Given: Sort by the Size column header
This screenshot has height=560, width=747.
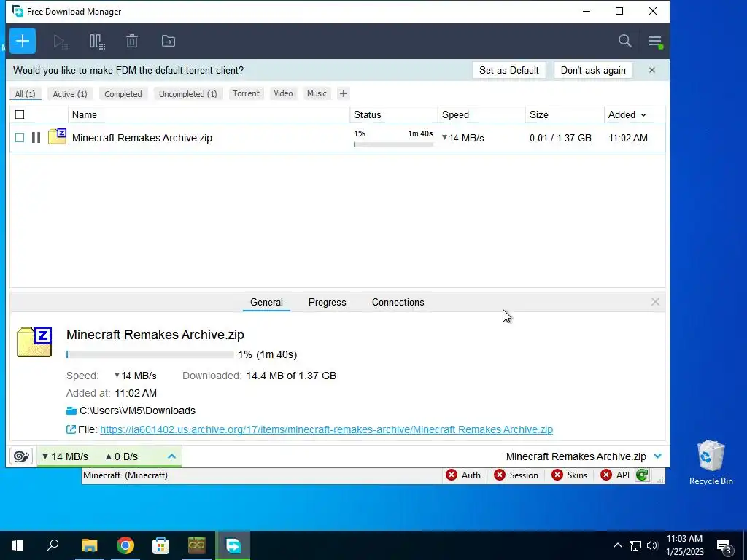Looking at the screenshot, I should [x=565, y=114].
